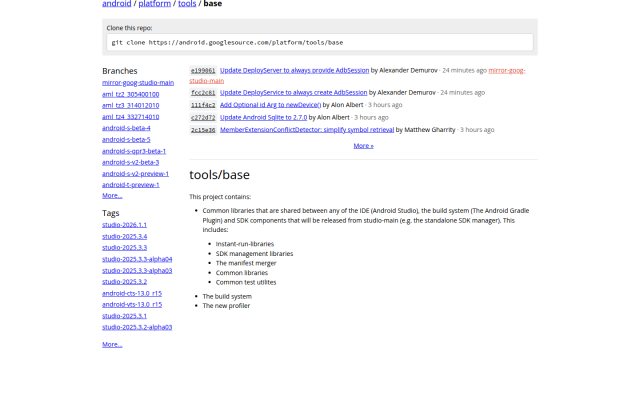The width and height of the screenshot is (640, 400).
Task: Open tag studio-2025.3.2
Action: pyautogui.click(x=124, y=282)
